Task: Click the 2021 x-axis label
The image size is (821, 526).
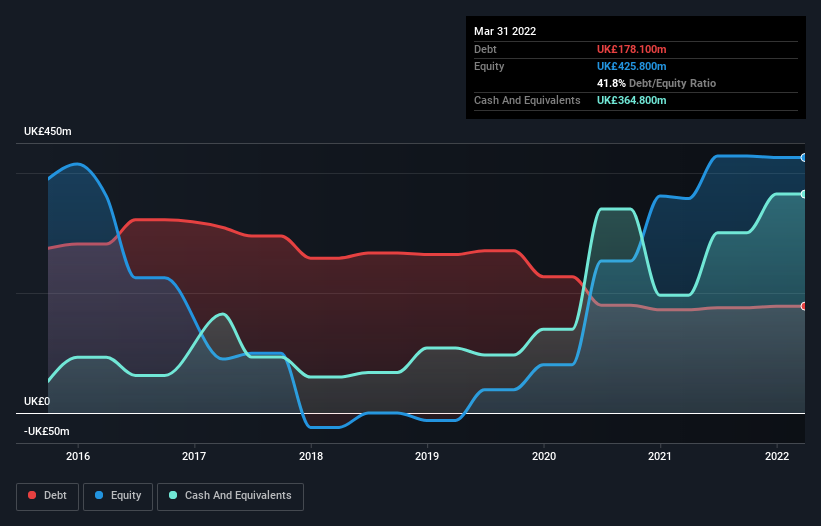Action: click(660, 456)
